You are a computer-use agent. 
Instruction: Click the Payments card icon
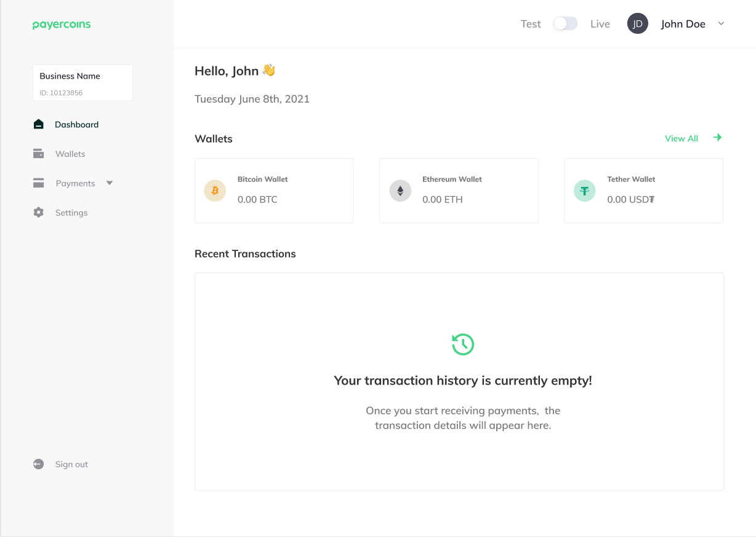[x=38, y=183]
